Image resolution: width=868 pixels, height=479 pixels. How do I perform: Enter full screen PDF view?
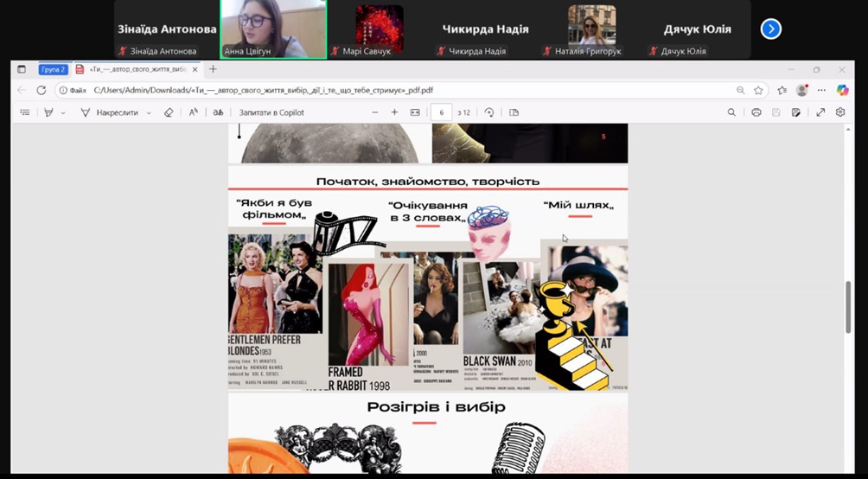pos(820,112)
